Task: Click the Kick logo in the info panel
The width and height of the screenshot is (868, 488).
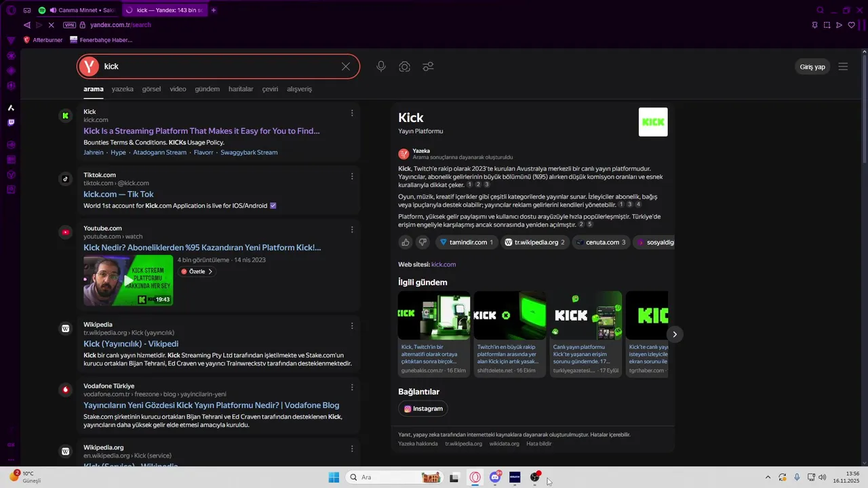Action: 653,122
